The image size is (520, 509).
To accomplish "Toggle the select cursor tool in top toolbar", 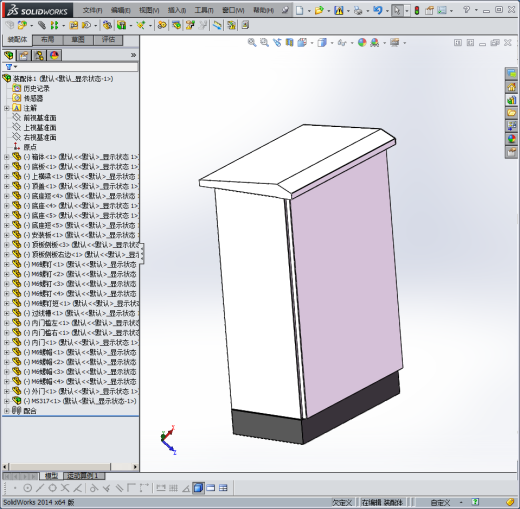I will 397,10.
